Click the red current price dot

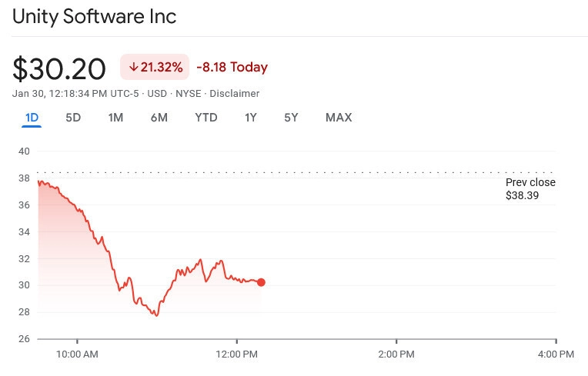coord(261,282)
